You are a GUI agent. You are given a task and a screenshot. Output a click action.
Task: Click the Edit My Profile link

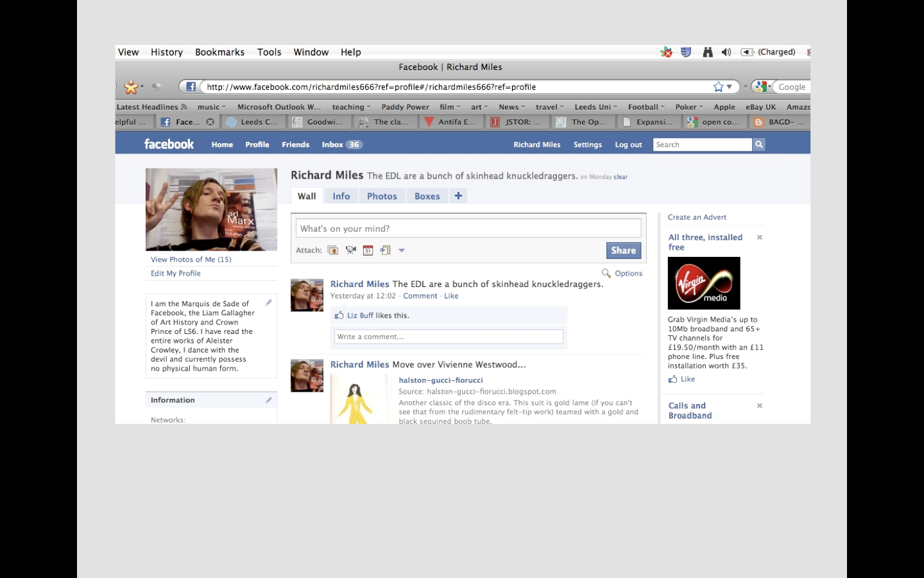point(176,273)
